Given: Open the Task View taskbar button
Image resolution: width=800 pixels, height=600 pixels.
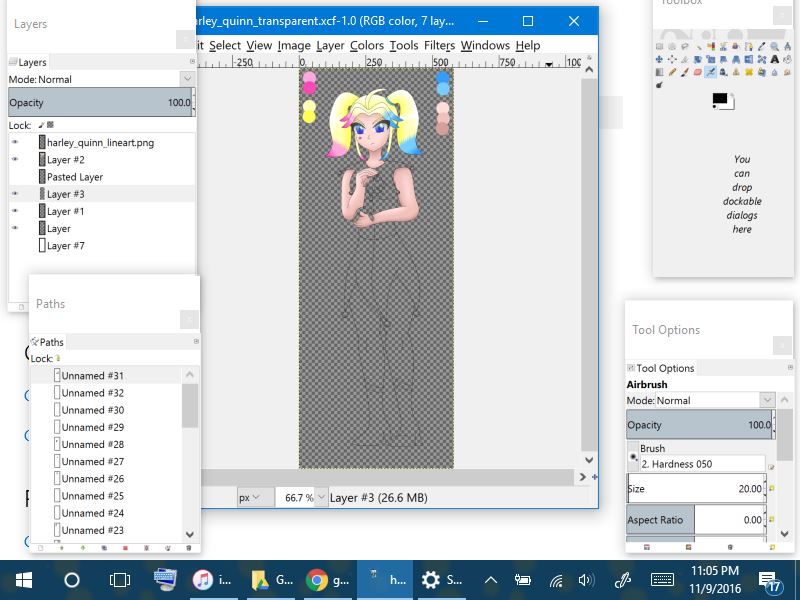Looking at the screenshot, I should tap(119, 580).
